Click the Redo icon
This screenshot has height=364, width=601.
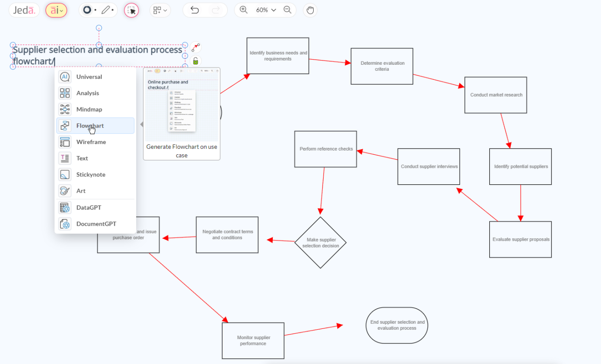click(215, 9)
